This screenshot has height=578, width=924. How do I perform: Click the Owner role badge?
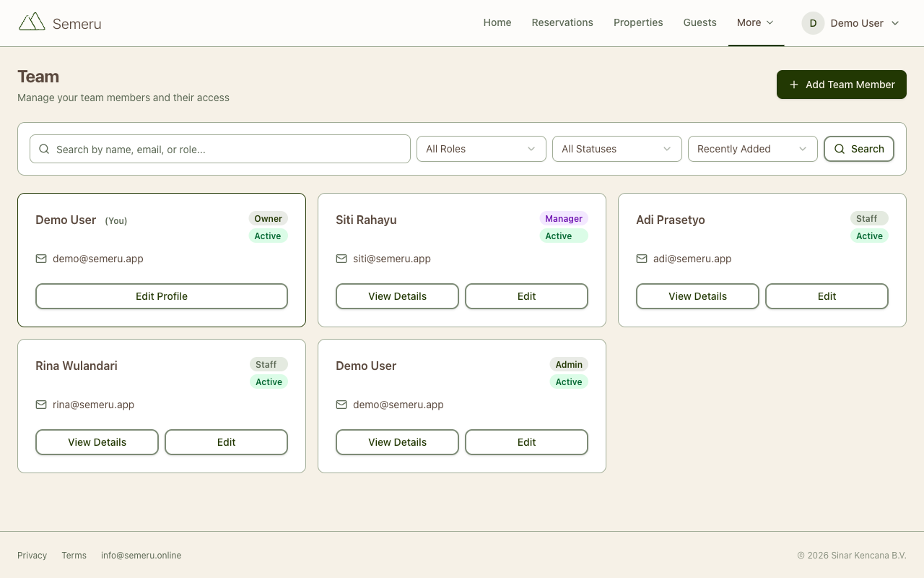[x=268, y=218]
